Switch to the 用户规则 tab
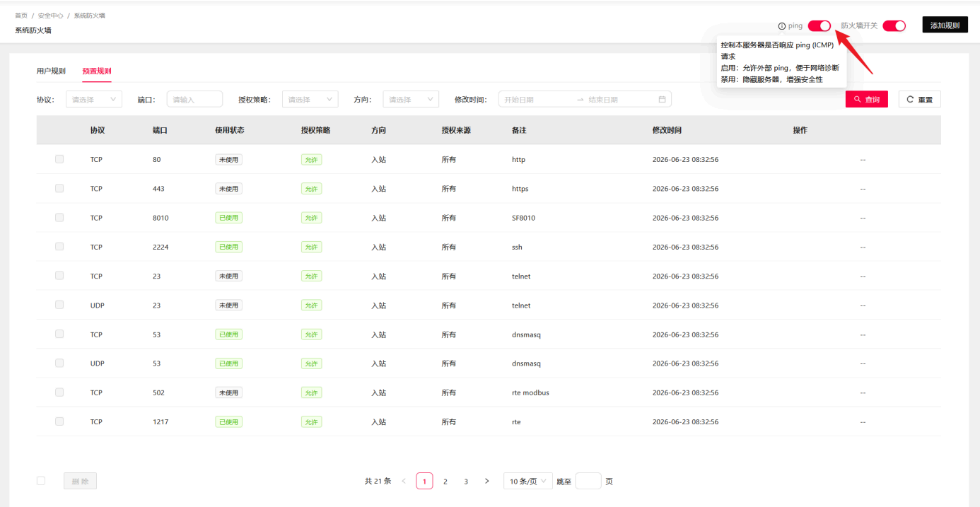980x507 pixels. (x=51, y=71)
